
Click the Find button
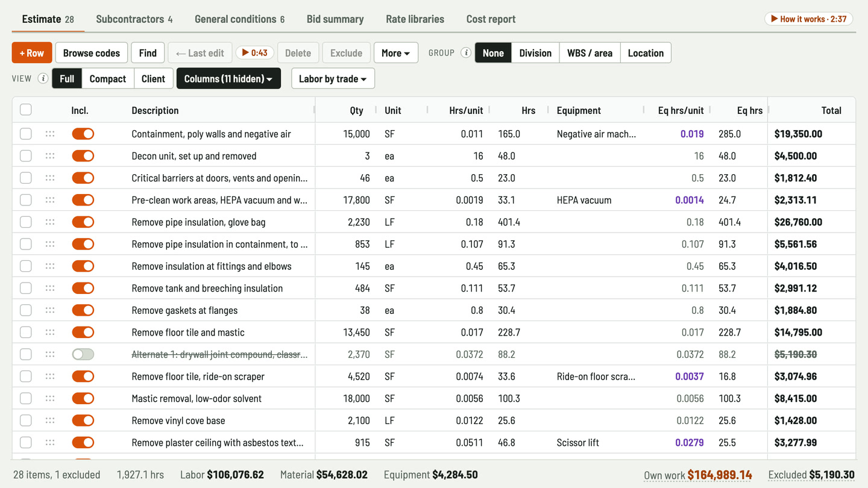pos(148,52)
